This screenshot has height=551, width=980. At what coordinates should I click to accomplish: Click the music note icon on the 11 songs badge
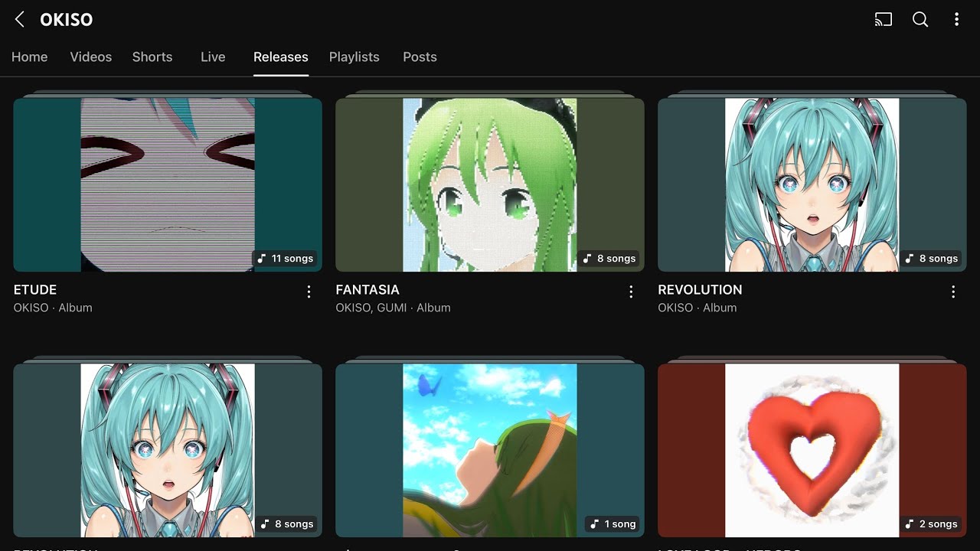(x=262, y=259)
